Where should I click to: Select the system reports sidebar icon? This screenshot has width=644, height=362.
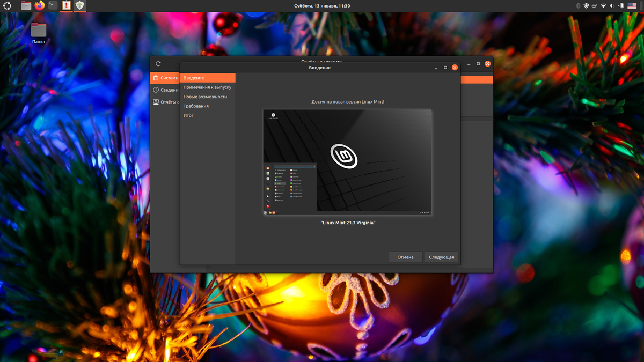[x=156, y=78]
